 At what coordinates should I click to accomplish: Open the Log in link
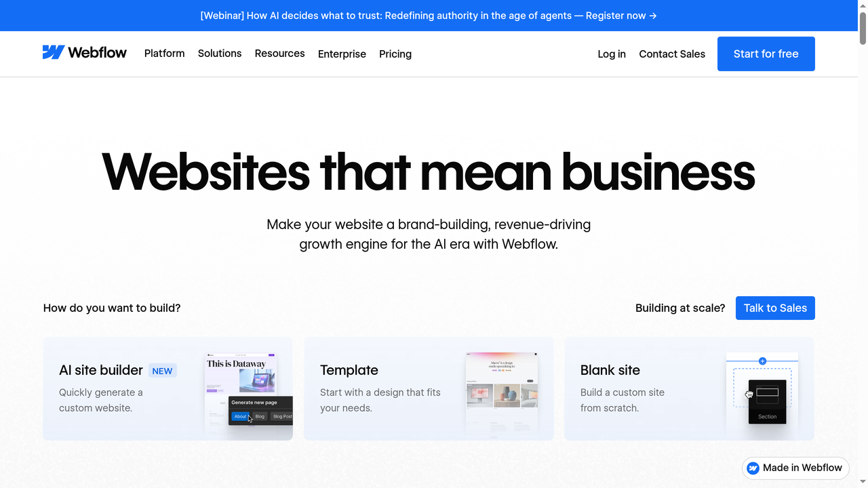tap(611, 54)
